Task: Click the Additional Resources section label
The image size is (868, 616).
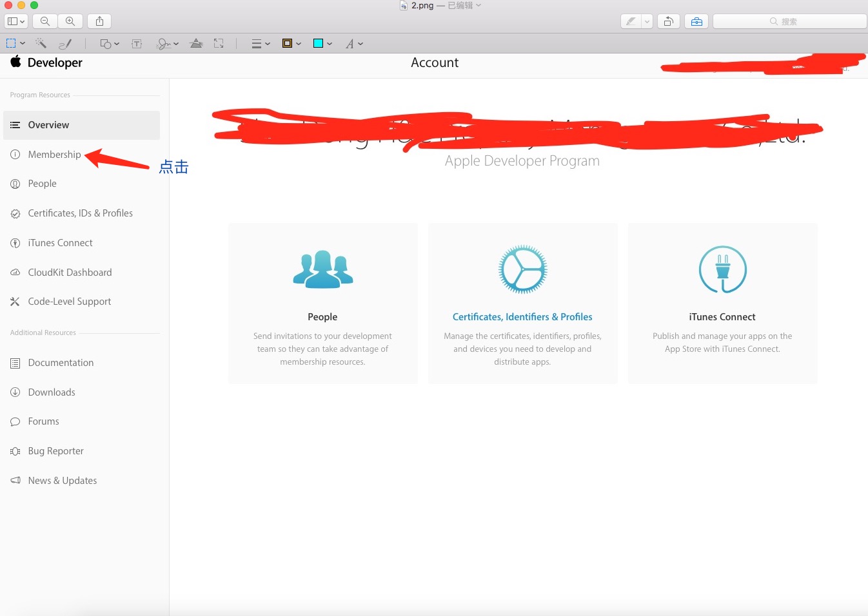Action: tap(43, 332)
